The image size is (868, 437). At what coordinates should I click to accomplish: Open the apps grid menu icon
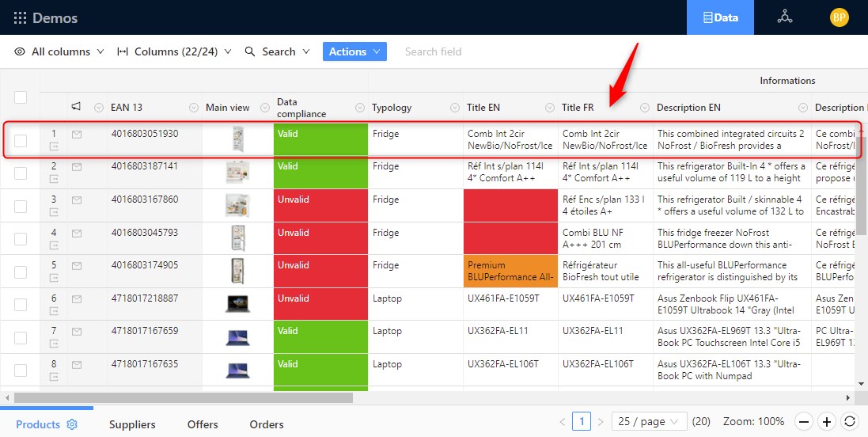tap(20, 17)
